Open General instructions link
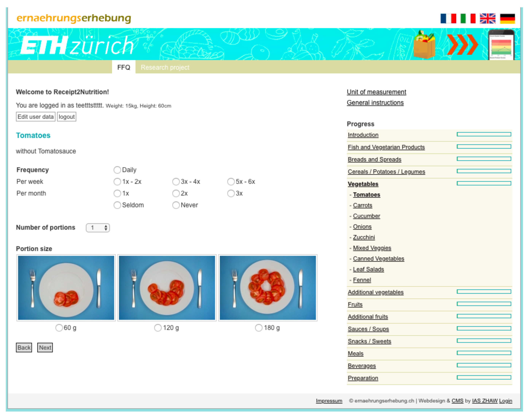Viewport: 532px width, 416px height. (x=375, y=103)
